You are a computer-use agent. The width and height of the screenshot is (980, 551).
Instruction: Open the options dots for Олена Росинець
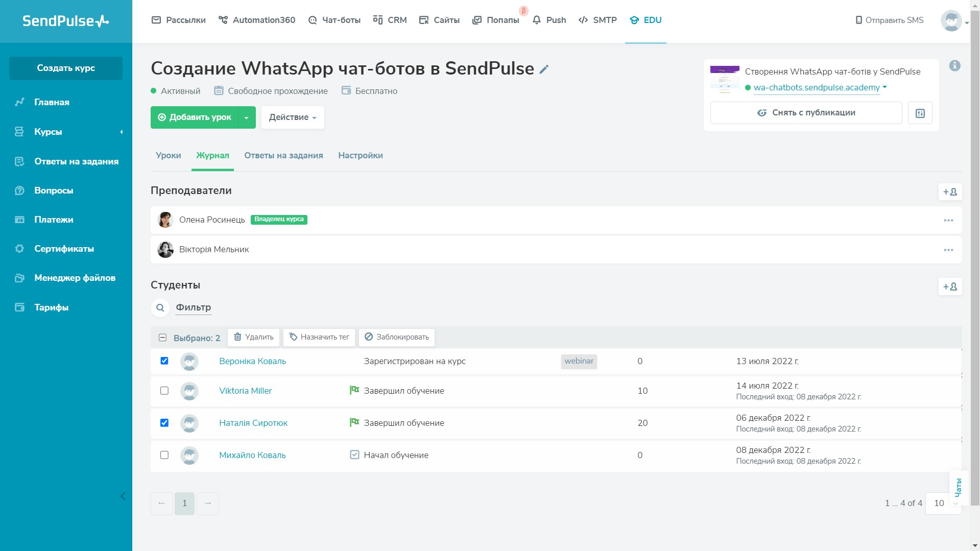click(x=948, y=221)
